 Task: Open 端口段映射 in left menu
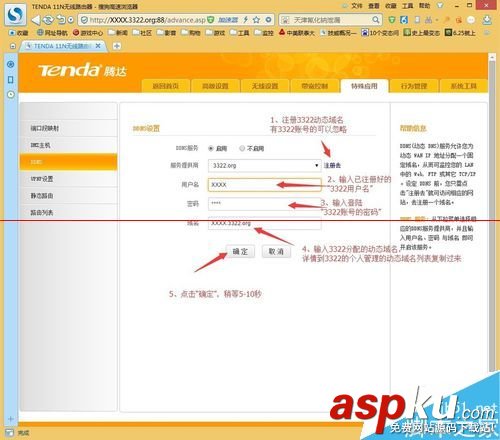coord(69,128)
